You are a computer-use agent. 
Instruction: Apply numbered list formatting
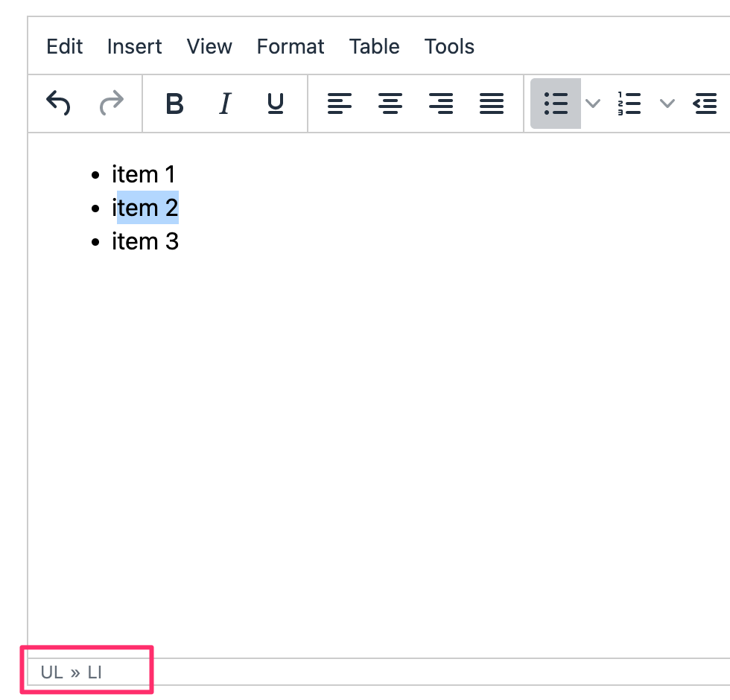(629, 104)
